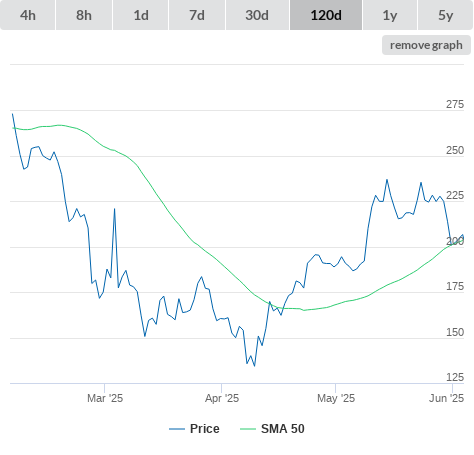Switch to the 5y range
474x455 pixels.
445,15
